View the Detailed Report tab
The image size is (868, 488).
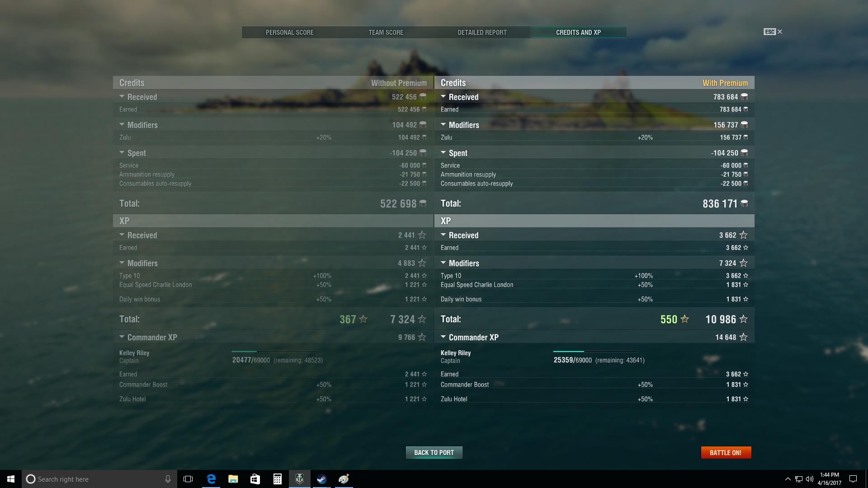point(482,32)
